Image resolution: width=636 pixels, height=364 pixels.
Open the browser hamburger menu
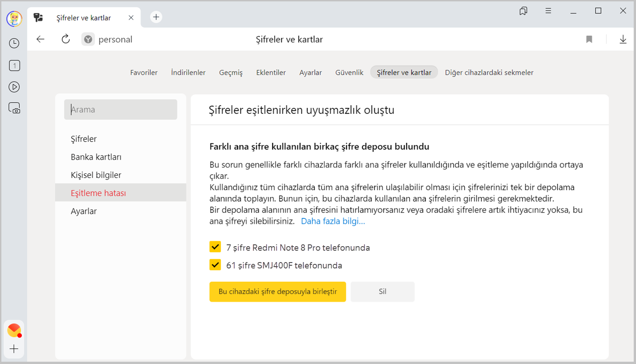tap(548, 11)
